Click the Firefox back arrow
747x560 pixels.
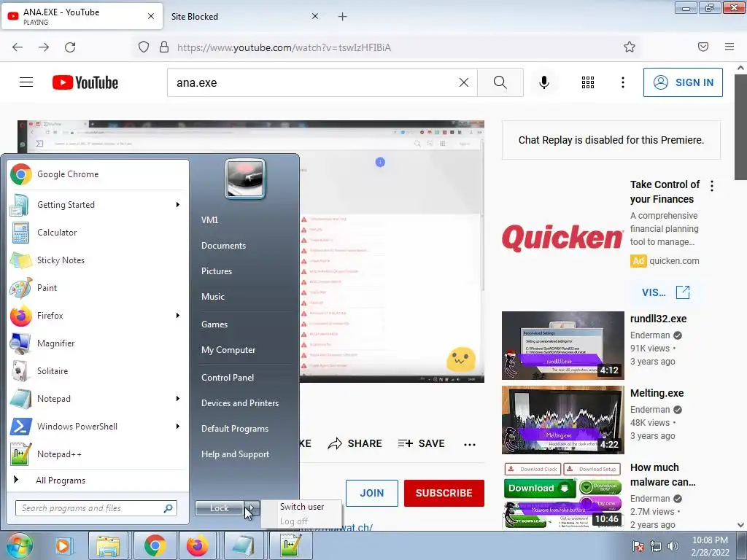pyautogui.click(x=18, y=47)
